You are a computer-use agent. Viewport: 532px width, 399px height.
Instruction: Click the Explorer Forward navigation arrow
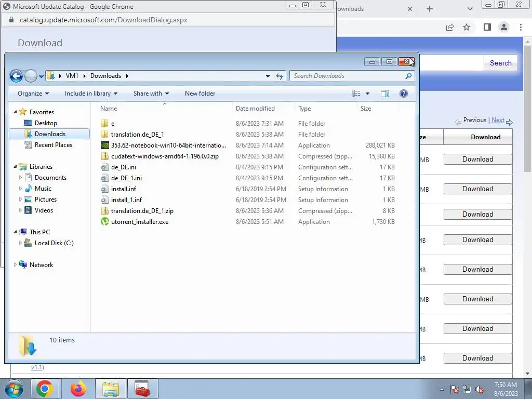(x=31, y=76)
